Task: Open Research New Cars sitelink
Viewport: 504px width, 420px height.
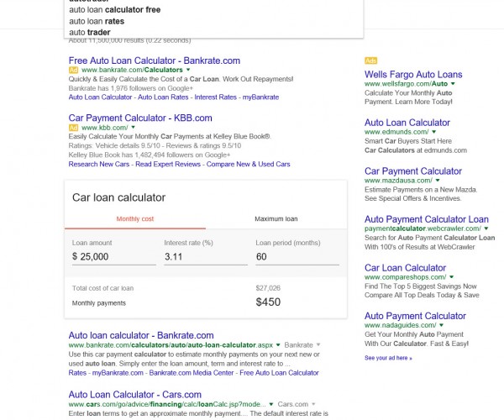Action: [x=99, y=164]
